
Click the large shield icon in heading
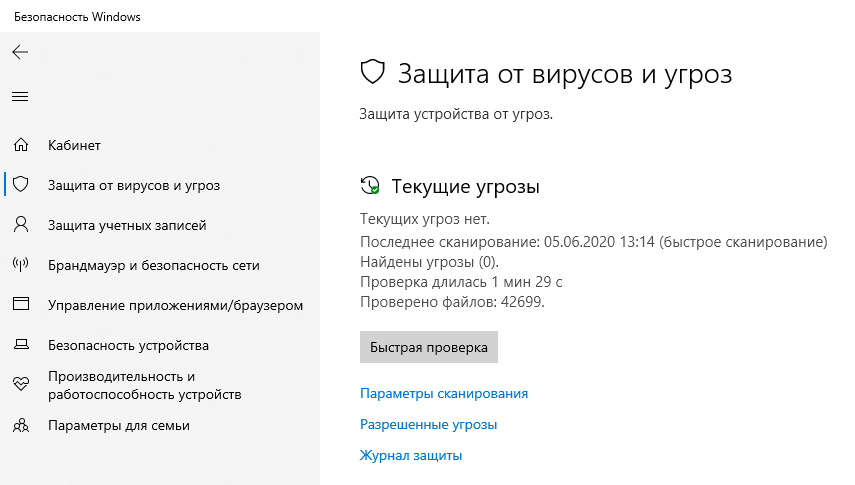pos(373,73)
